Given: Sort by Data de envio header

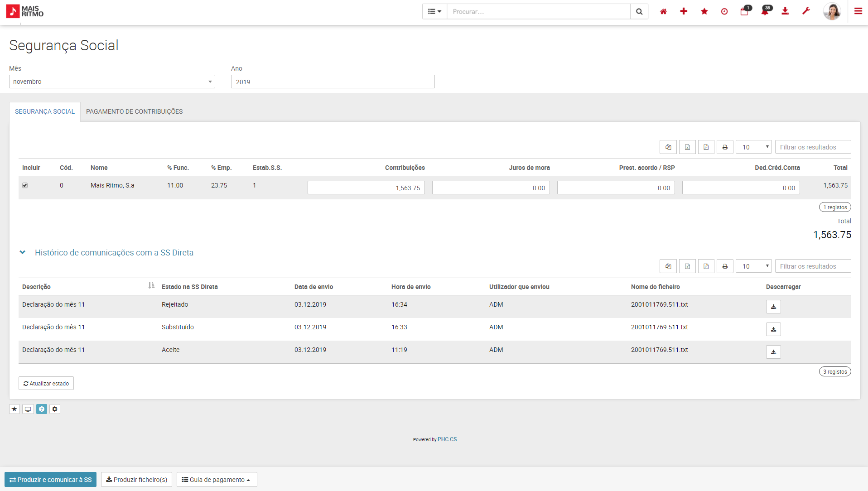Looking at the screenshot, I should (313, 287).
